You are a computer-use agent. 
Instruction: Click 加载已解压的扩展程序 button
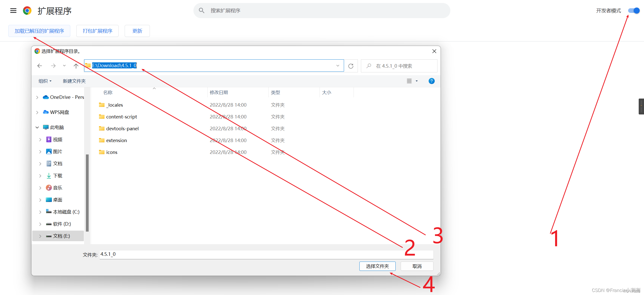39,31
